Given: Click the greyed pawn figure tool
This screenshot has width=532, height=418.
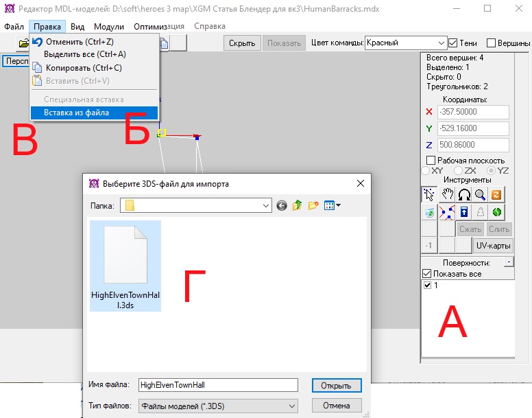Looking at the screenshot, I should tap(480, 213).
